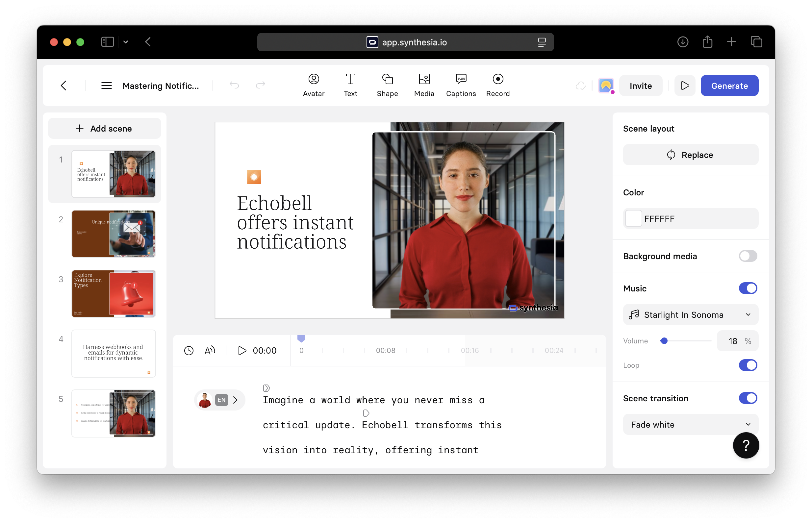
Task: Click the Add scene button
Action: pos(104,128)
